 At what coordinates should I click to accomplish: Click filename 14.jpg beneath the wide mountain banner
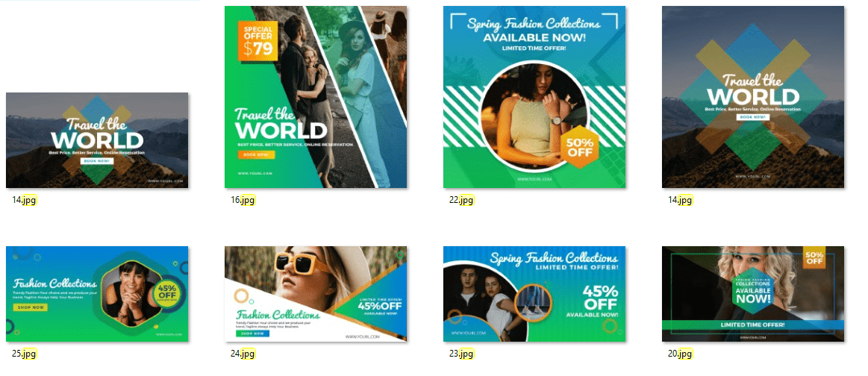tap(25, 200)
